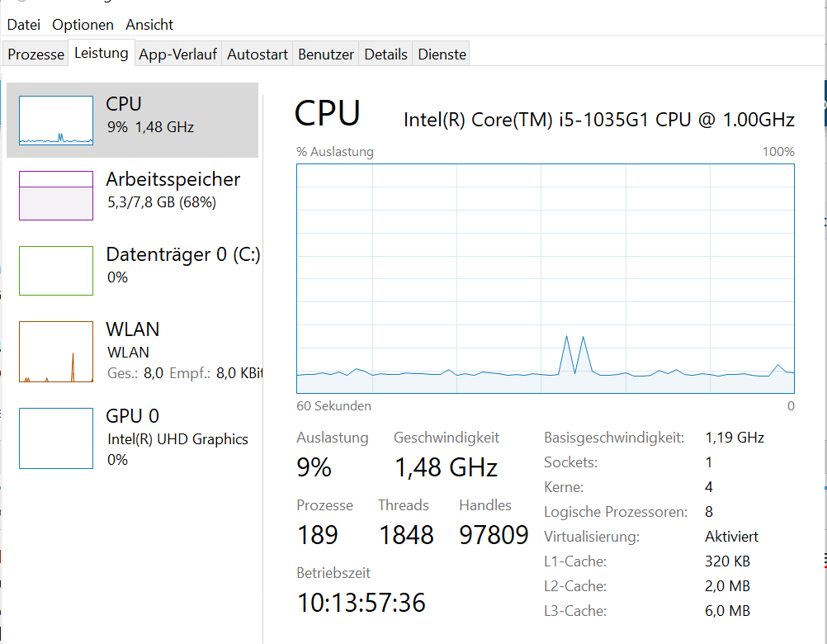Select the Arbeitsspeicher 5,3/7,8 GB entry

pyautogui.click(x=132, y=196)
